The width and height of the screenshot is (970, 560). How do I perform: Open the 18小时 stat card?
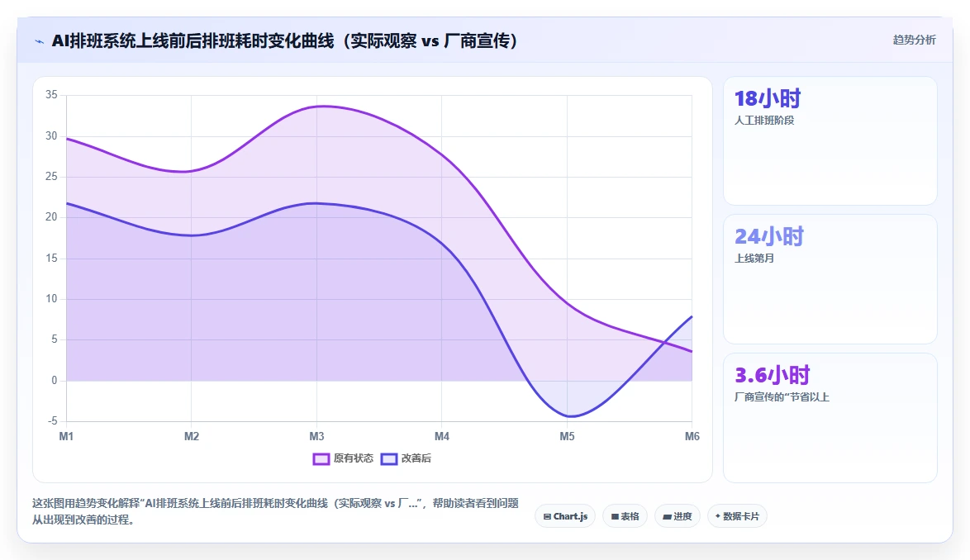[830, 141]
